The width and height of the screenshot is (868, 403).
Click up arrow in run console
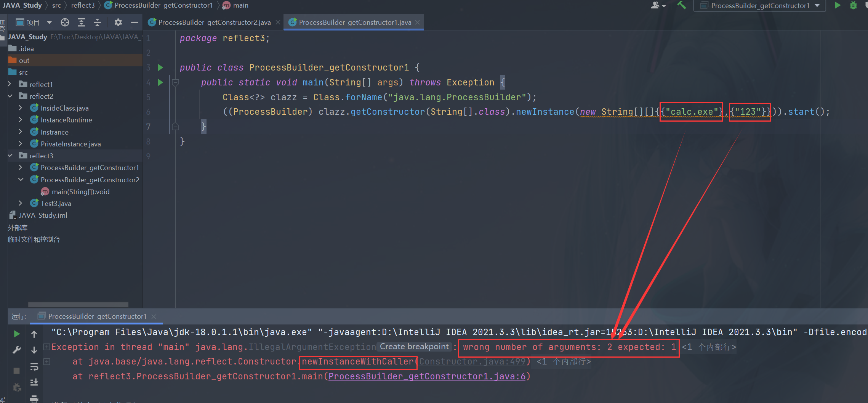click(x=34, y=334)
